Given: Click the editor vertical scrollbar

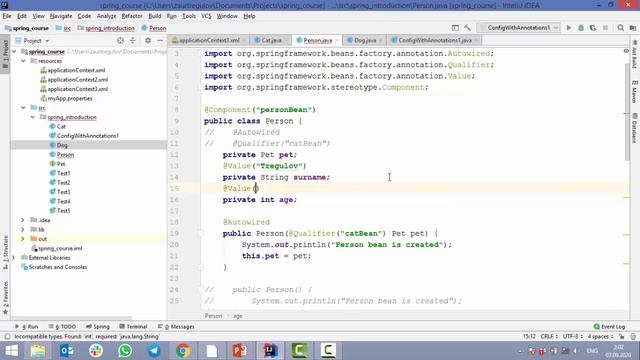Looking at the screenshot, I should coord(627,112).
